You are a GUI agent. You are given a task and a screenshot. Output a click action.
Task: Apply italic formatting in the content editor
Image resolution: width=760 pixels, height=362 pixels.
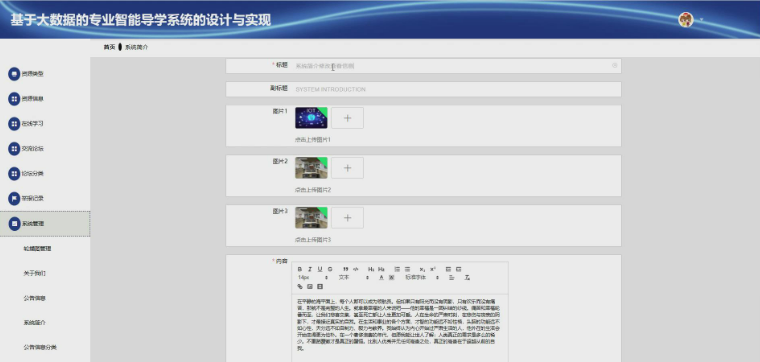310,269
